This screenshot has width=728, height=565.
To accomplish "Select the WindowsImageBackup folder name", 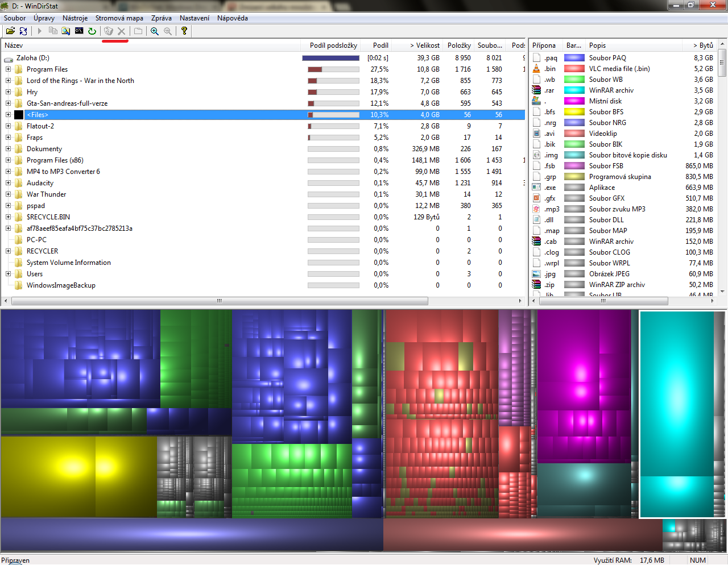I will tap(61, 285).
